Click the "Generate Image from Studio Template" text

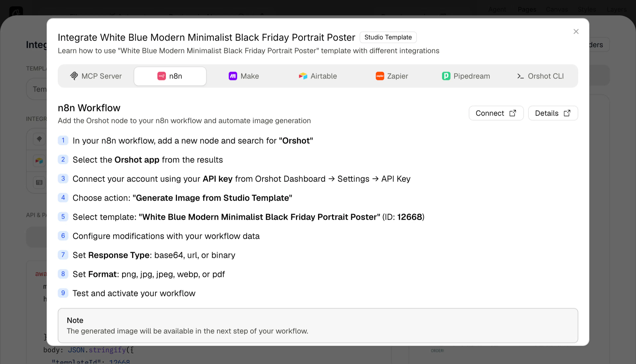212,198
